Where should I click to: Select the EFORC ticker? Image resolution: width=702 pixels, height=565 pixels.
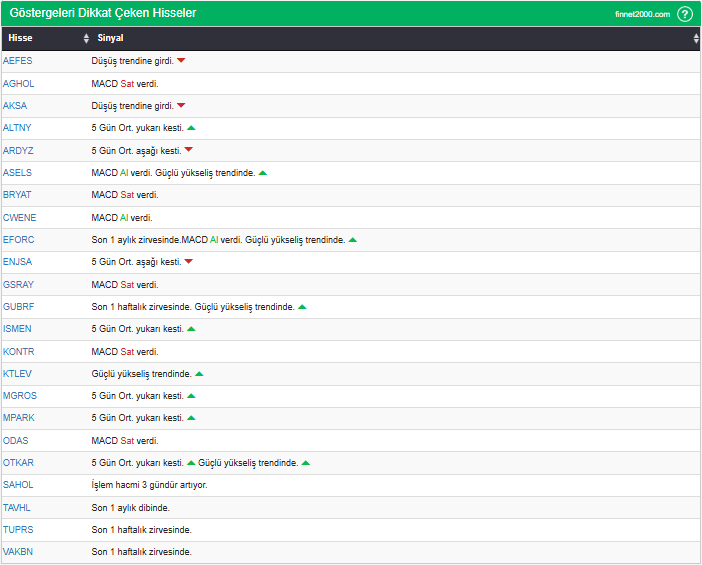pyautogui.click(x=18, y=240)
